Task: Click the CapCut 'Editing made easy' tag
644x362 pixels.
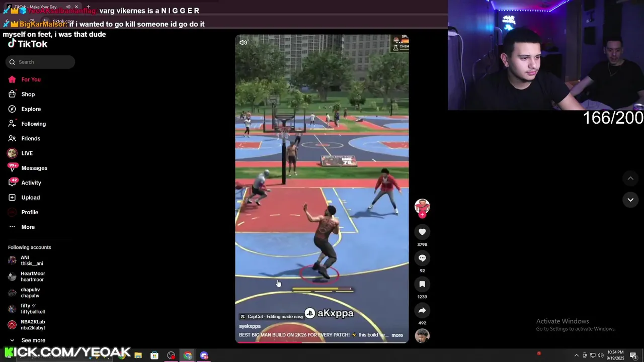Action: (x=272, y=317)
